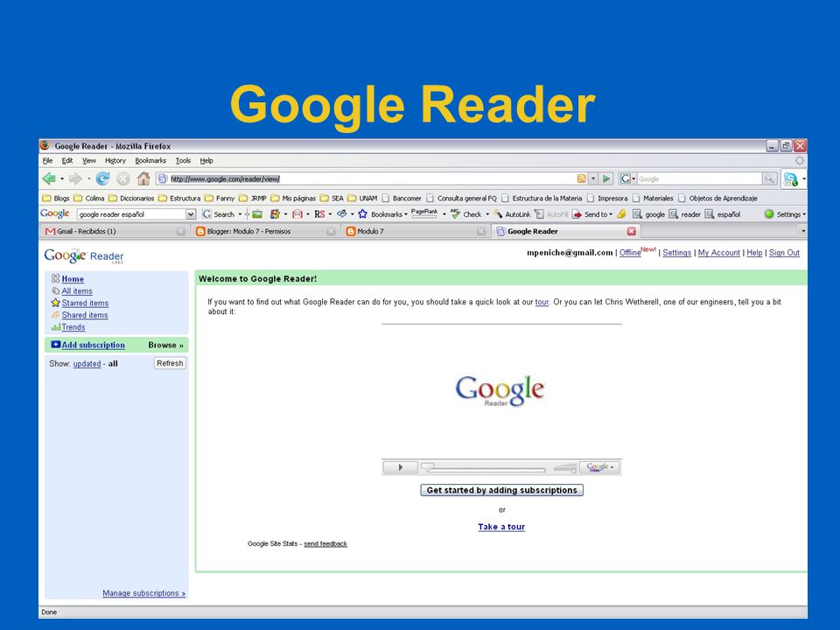Open the Bancomer bookmark
This screenshot has width=840, height=630.
pyautogui.click(x=402, y=199)
